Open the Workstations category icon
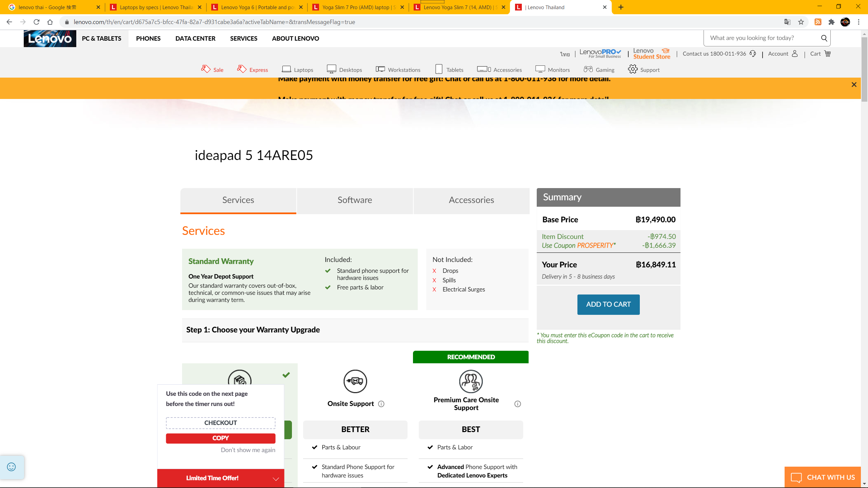The image size is (868, 488). [380, 69]
